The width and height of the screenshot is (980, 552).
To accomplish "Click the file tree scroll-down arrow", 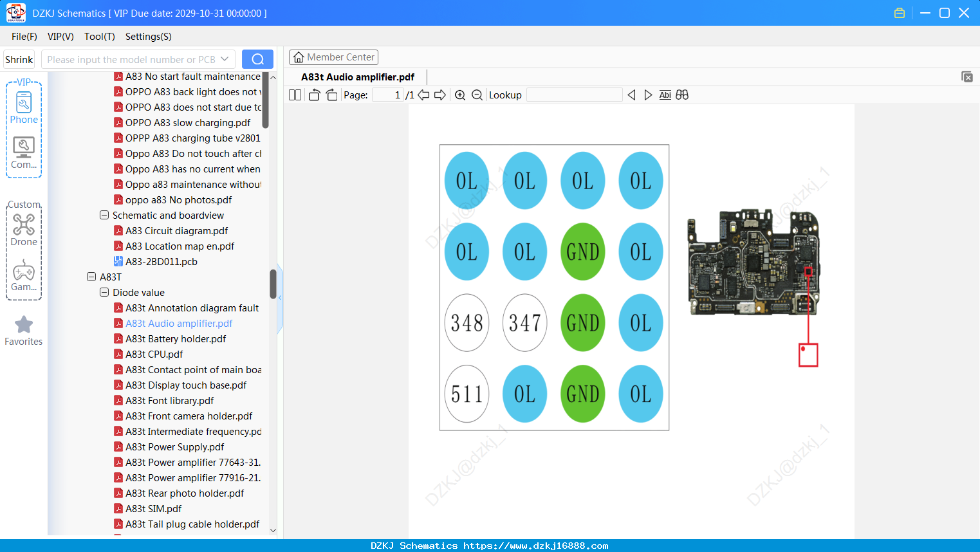I will tap(273, 530).
